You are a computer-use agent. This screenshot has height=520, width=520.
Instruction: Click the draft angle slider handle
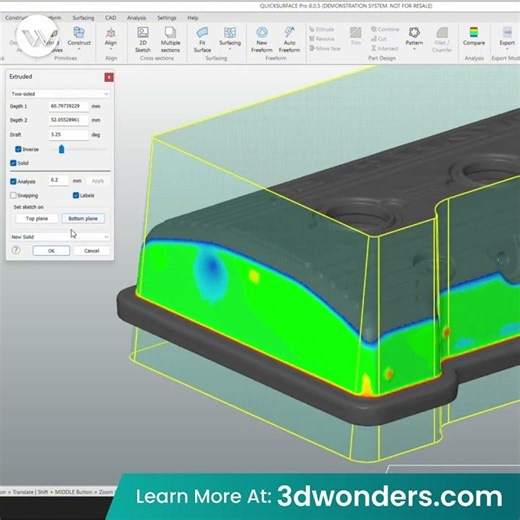pos(61,149)
